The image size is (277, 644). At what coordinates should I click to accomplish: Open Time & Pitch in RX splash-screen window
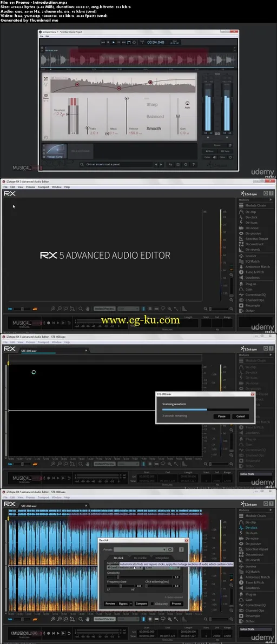tap(254, 272)
